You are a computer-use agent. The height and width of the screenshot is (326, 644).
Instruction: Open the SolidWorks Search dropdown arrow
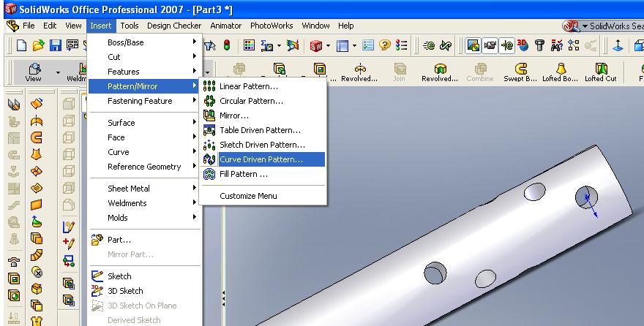click(585, 26)
